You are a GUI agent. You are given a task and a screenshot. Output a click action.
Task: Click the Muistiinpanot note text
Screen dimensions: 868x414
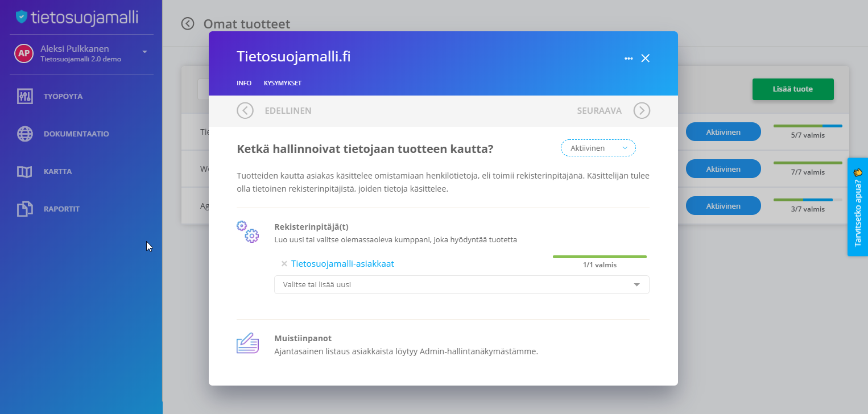[x=406, y=351]
